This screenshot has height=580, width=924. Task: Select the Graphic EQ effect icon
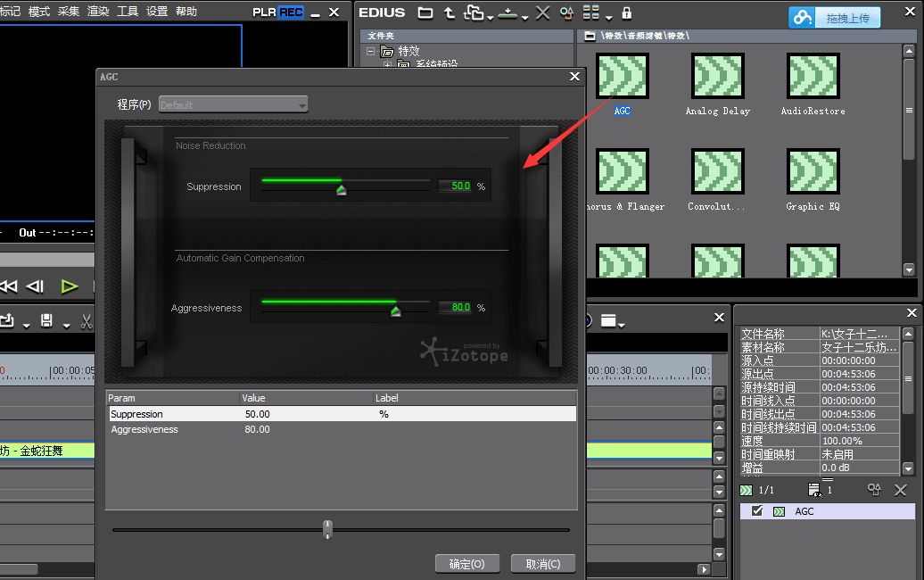[x=813, y=171]
